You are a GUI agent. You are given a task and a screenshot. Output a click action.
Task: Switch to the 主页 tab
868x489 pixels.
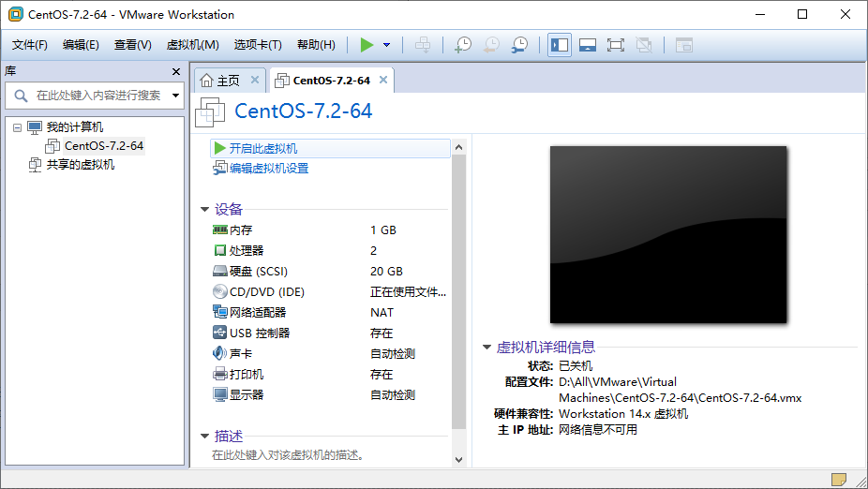pos(228,81)
